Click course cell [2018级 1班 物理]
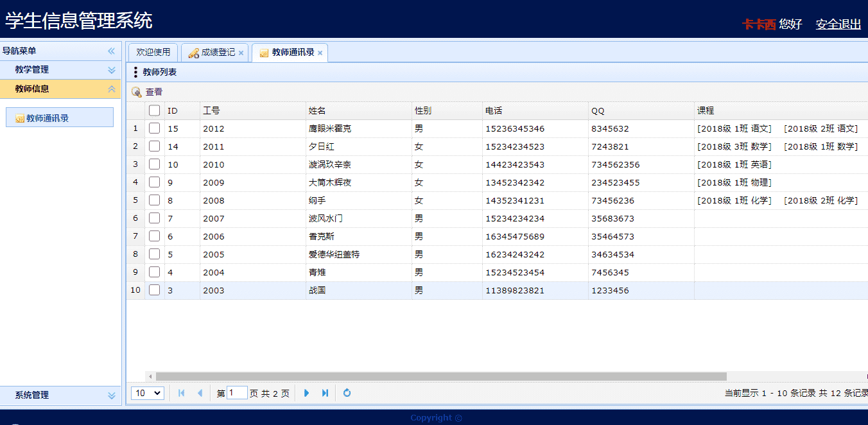This screenshot has height=425, width=868. click(734, 182)
